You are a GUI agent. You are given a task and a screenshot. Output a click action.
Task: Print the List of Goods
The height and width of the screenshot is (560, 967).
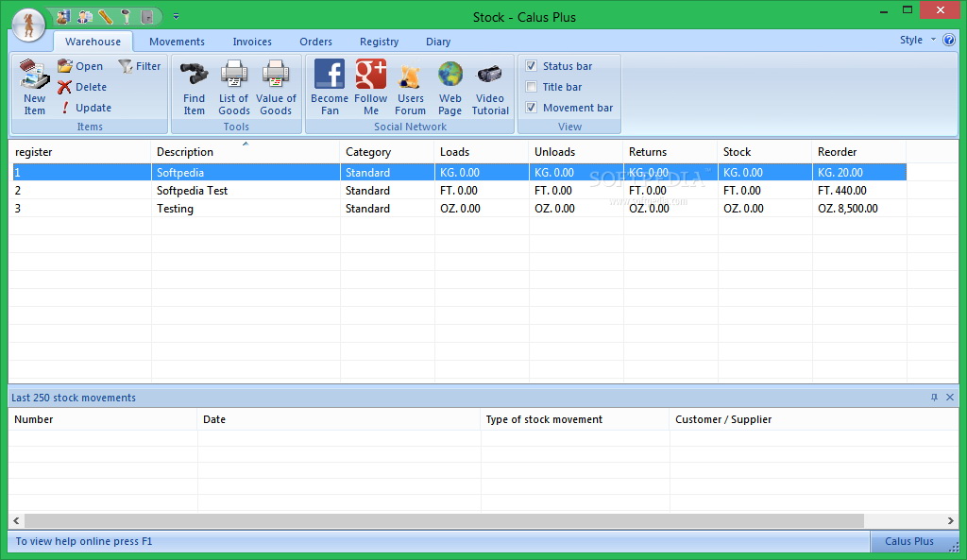pos(233,76)
